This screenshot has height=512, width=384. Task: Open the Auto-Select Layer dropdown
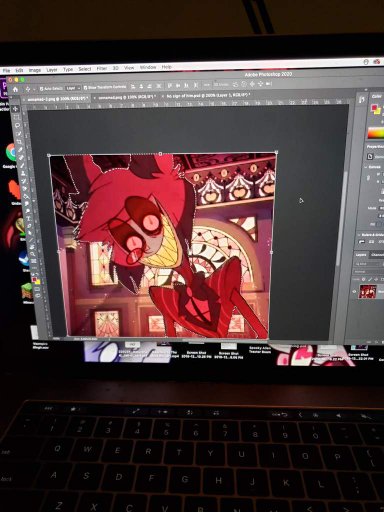point(73,88)
